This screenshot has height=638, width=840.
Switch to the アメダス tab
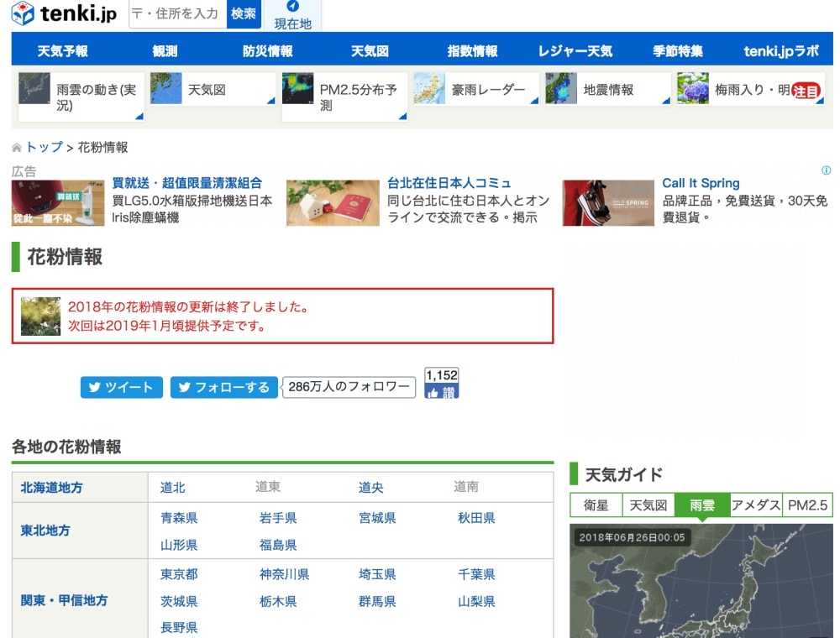pos(756,505)
